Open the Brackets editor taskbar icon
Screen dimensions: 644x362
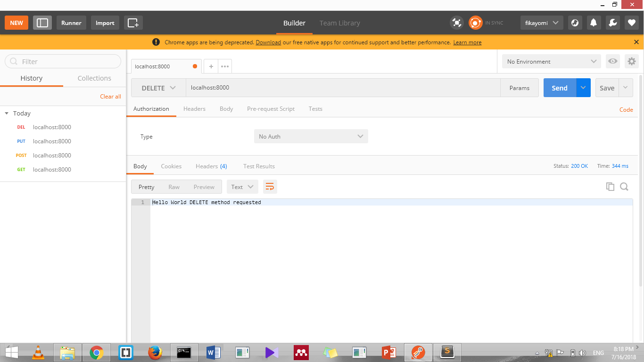tap(126, 352)
